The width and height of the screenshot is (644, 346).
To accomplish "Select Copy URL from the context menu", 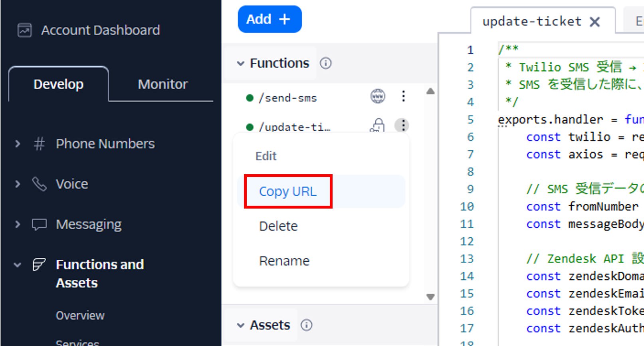I will pyautogui.click(x=288, y=191).
